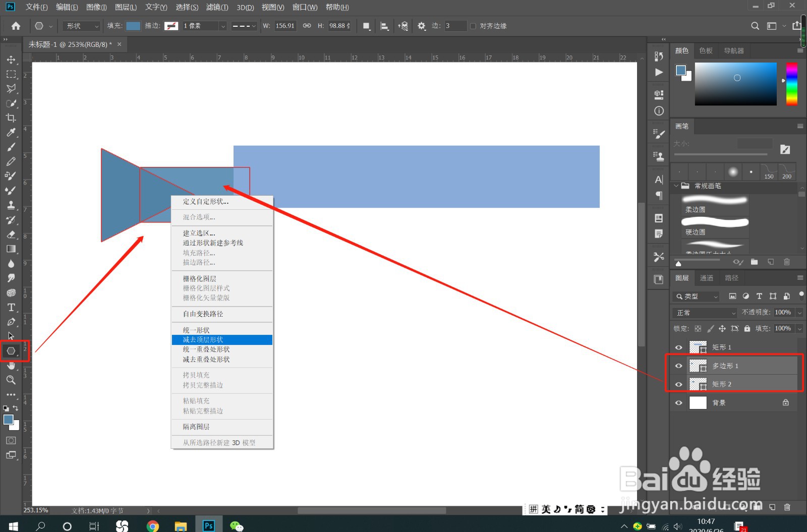Click the 边 sides input field

point(455,26)
